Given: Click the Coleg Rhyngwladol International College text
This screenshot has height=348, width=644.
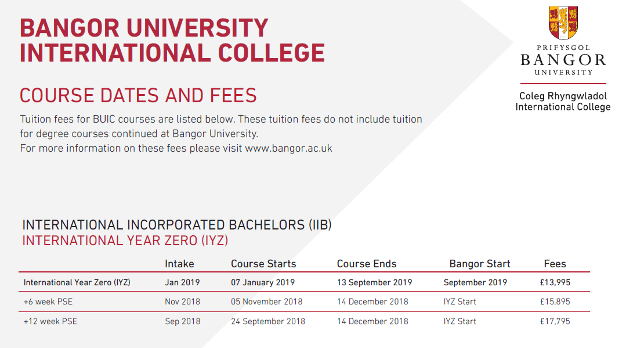Looking at the screenshot, I should pyautogui.click(x=563, y=102).
